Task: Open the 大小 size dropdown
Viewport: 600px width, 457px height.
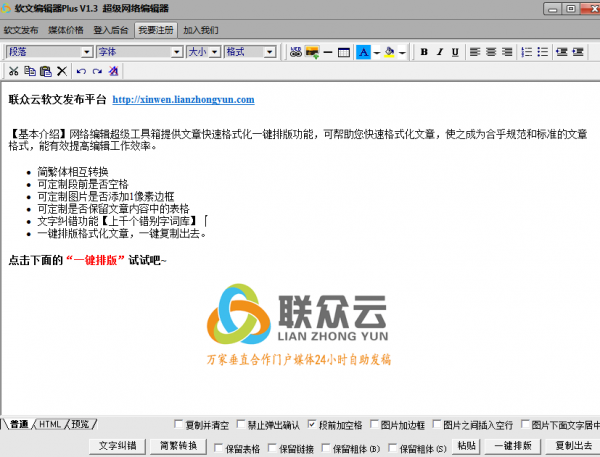Action: (x=215, y=52)
